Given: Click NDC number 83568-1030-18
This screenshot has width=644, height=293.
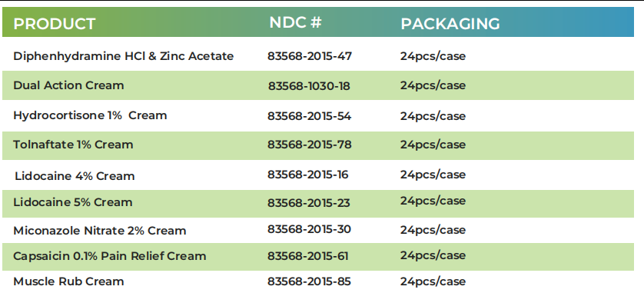Looking at the screenshot, I should coord(309,86).
